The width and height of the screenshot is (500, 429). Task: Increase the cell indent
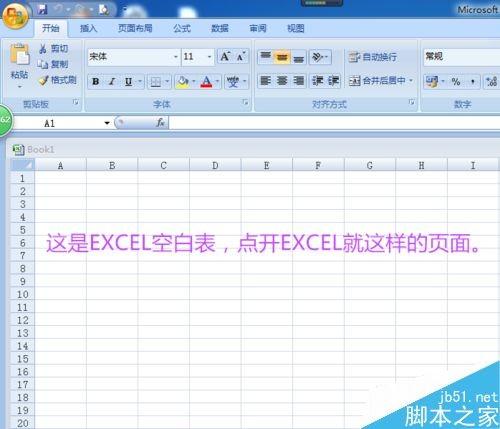(x=333, y=81)
